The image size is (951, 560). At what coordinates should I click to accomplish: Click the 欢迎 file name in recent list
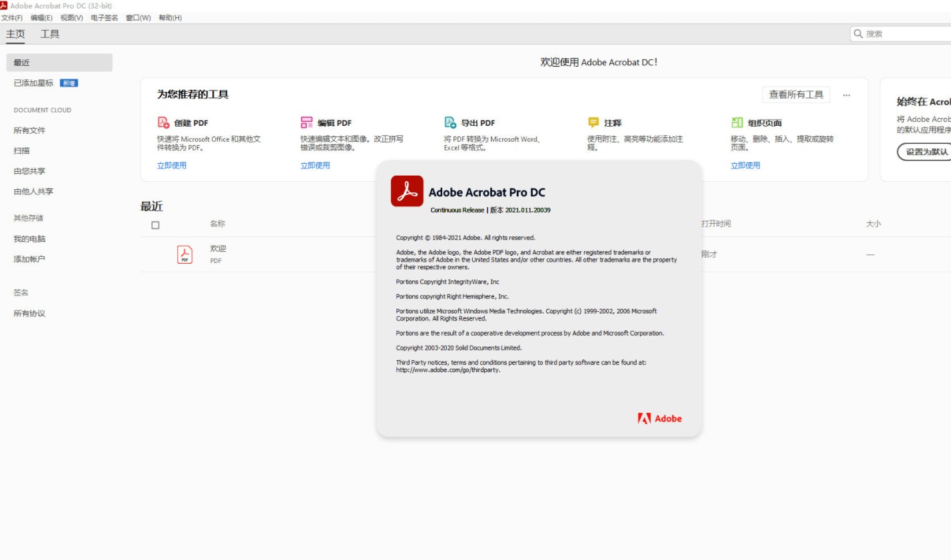click(x=218, y=248)
